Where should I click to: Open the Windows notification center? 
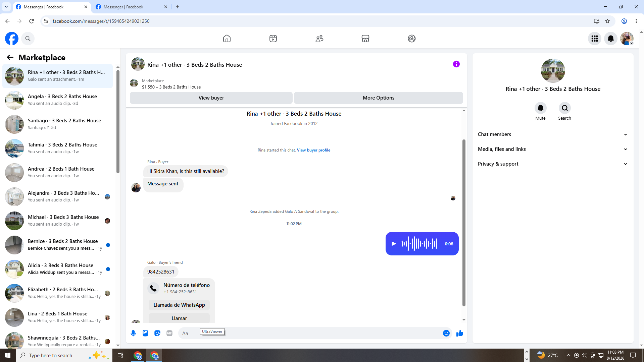pos(633,355)
